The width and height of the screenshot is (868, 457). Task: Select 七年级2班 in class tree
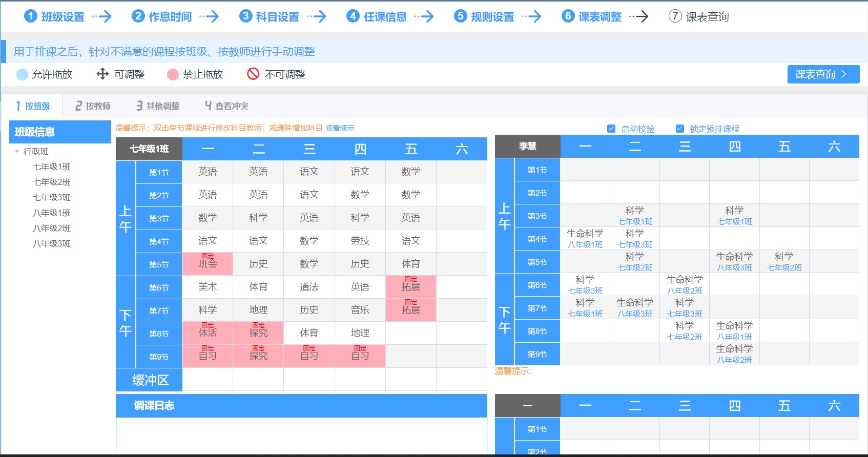(52, 182)
